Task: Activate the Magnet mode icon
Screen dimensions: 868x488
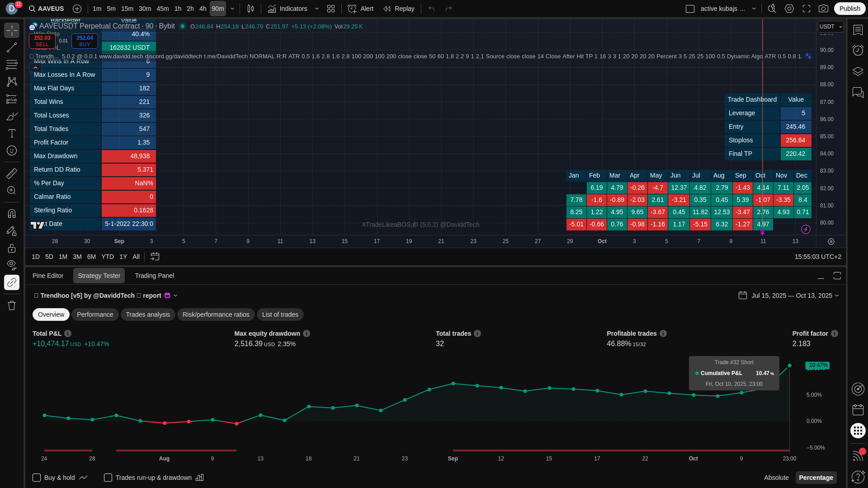Action: (x=12, y=214)
